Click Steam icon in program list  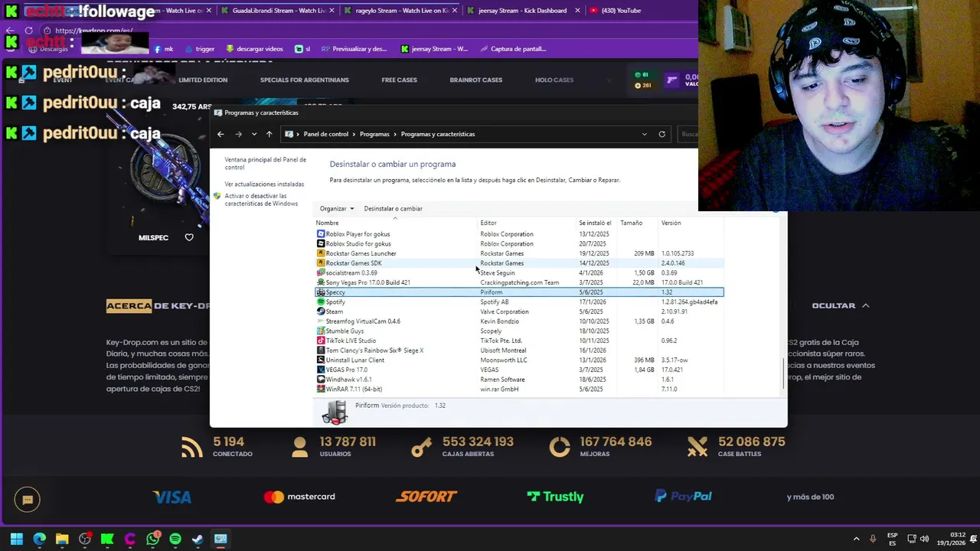click(x=321, y=311)
